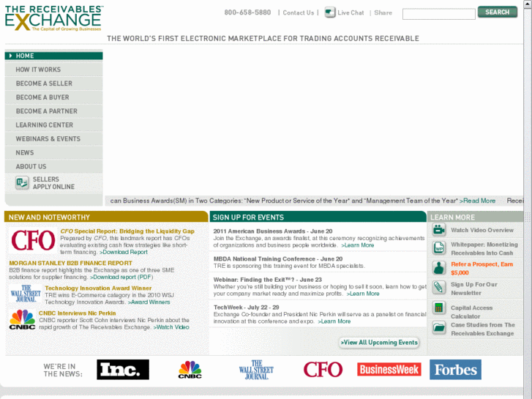Image resolution: width=532 pixels, height=399 pixels.
Task: Click the CFO logo in New and Noteworthy
Action: tap(33, 241)
